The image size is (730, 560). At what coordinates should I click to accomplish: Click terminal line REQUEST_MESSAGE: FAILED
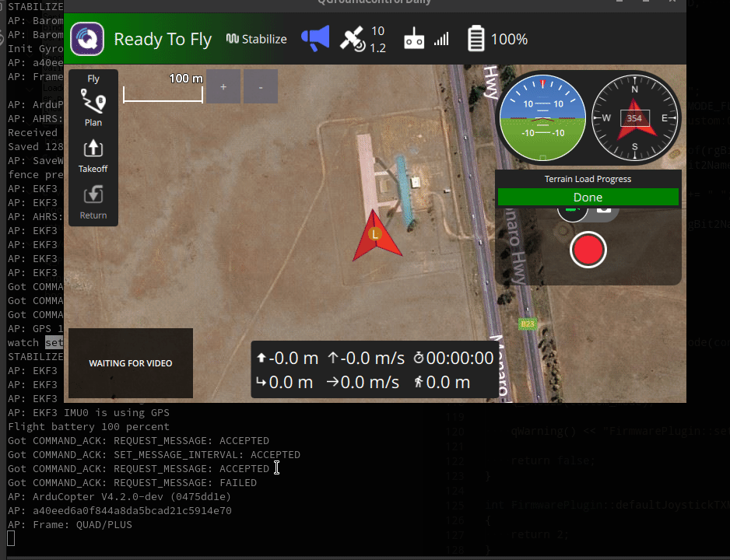(132, 482)
